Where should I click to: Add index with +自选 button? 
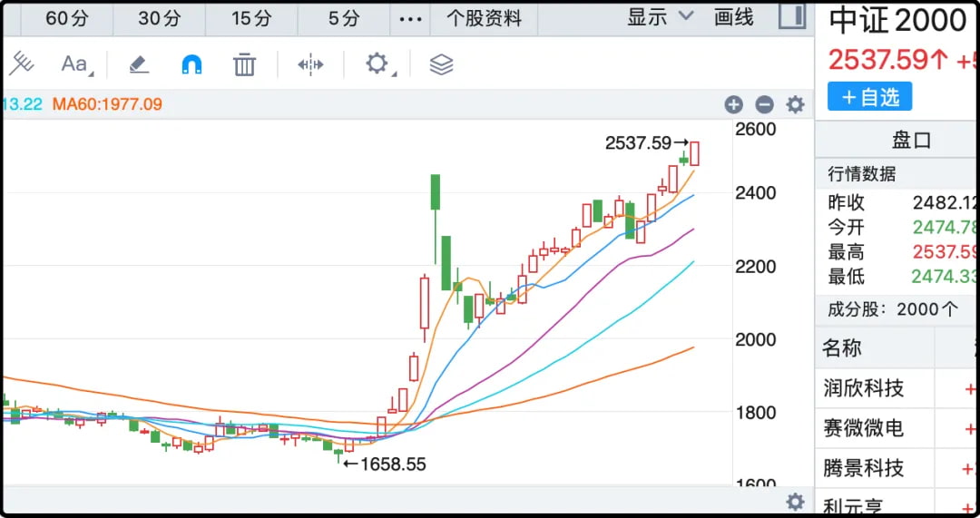[x=869, y=97]
